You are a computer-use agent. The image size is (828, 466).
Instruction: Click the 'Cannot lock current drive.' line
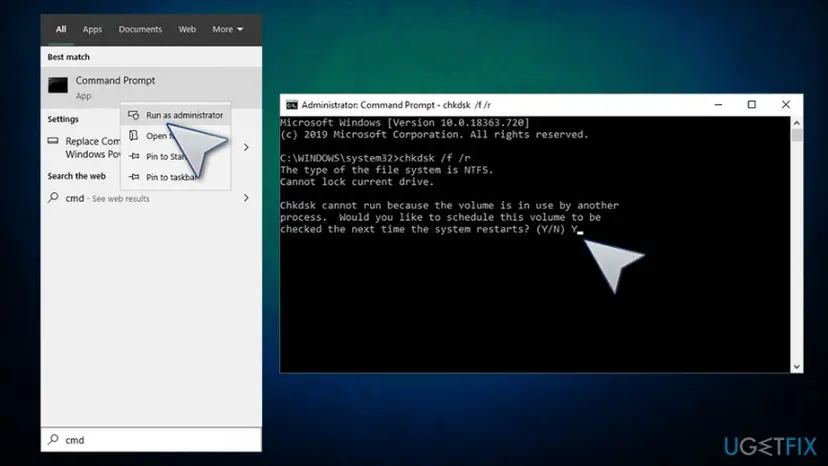click(357, 182)
